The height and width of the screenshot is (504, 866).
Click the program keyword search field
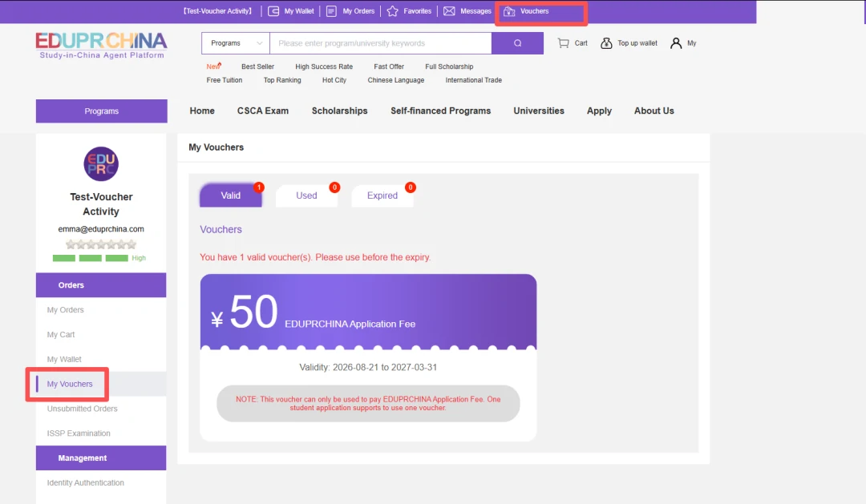coord(381,43)
